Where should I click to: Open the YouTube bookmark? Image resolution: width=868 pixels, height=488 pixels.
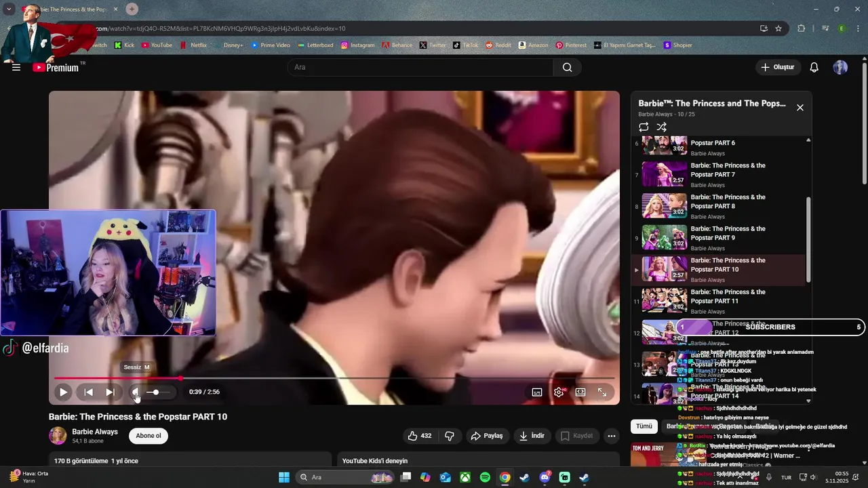157,45
